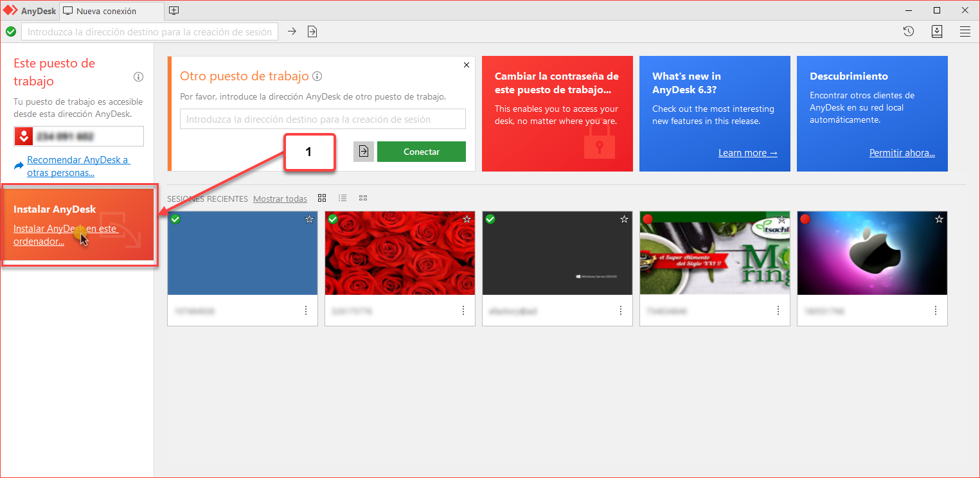The height and width of the screenshot is (478, 980).
Task: Click the share arrow icon beside Recomendar AnyDesk
Action: [19, 166]
